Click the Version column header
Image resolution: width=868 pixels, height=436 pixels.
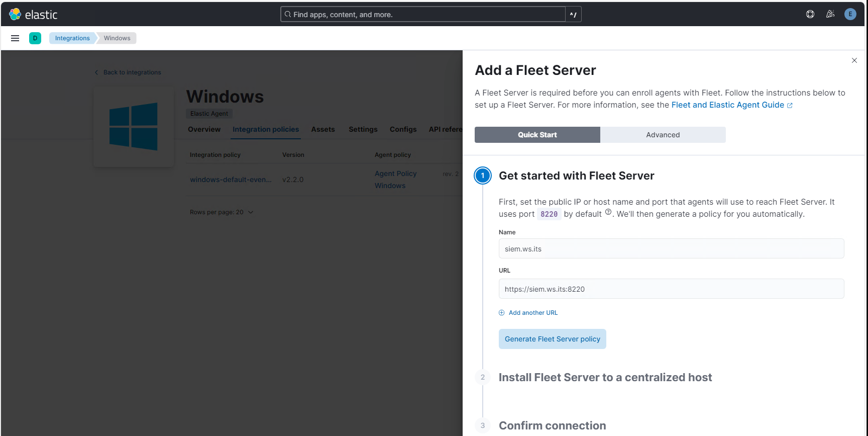tap(293, 155)
